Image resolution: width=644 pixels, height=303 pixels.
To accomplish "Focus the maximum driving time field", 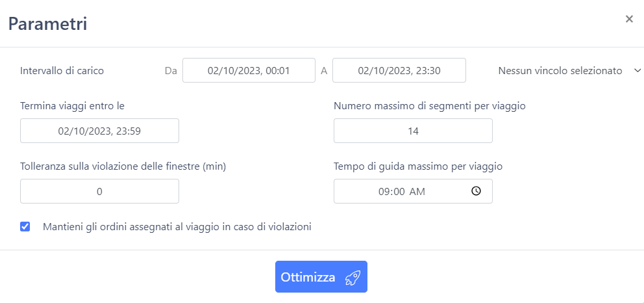I will pyautogui.click(x=413, y=191).
